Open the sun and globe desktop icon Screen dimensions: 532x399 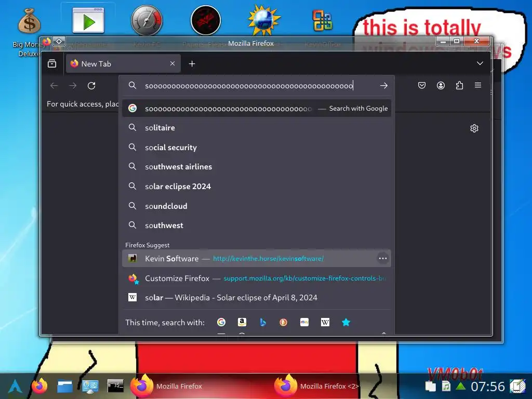[x=264, y=20]
